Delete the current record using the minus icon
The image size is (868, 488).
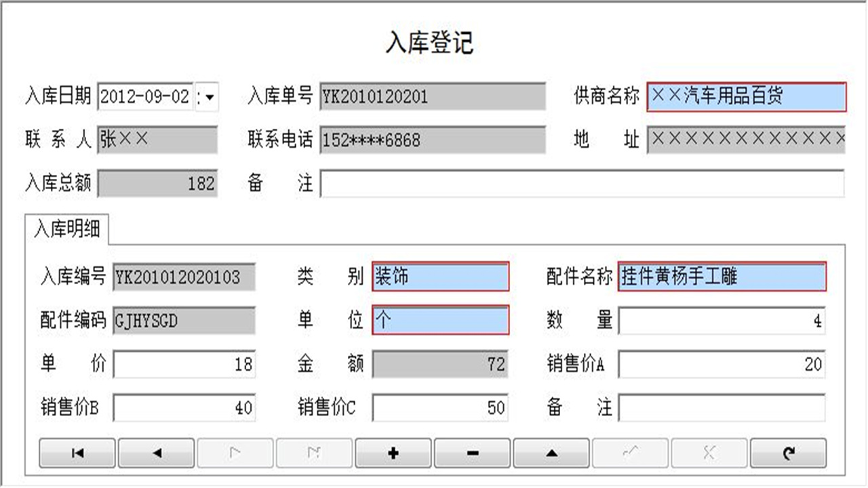[472, 453]
